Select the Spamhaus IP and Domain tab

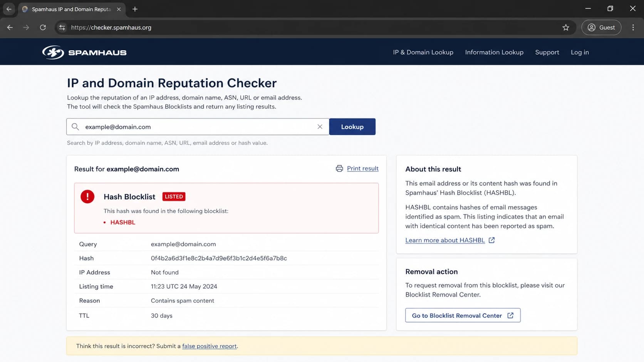(x=71, y=9)
